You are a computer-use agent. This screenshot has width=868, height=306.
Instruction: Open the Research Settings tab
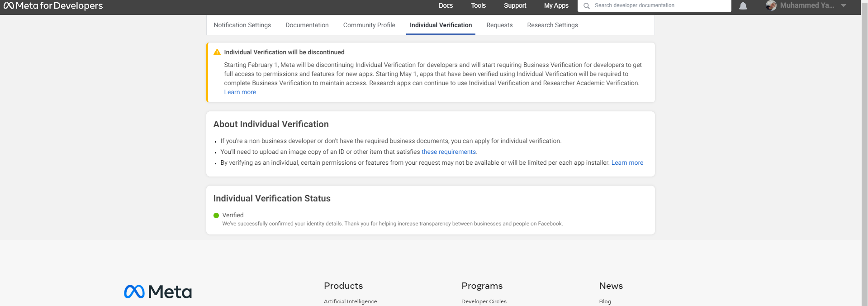point(552,25)
